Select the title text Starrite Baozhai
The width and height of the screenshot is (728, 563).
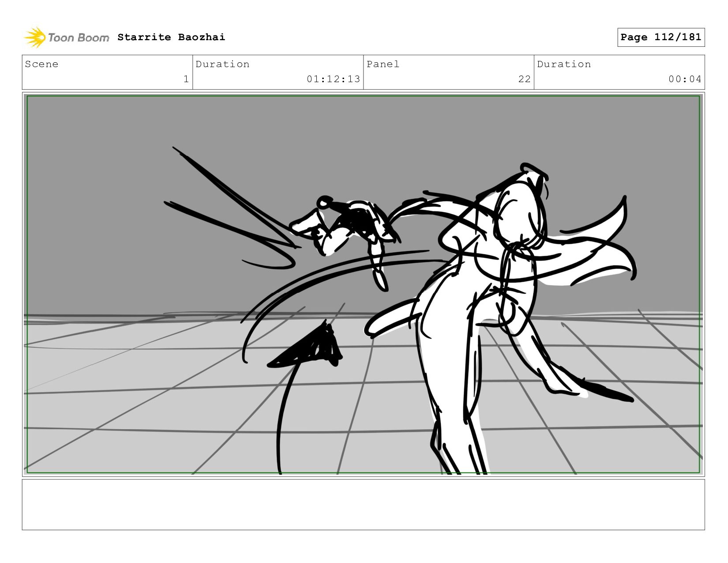[x=171, y=37]
